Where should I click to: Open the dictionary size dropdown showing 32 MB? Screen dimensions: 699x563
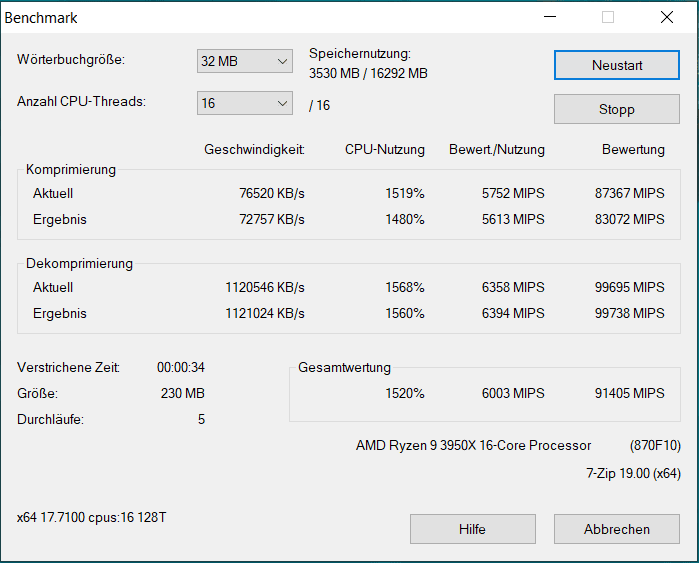coord(245,61)
